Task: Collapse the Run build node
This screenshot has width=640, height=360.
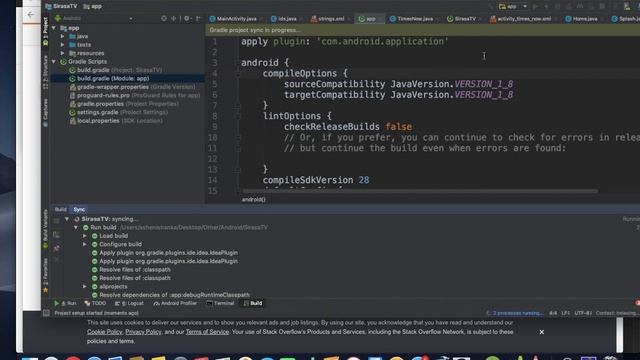Action: pos(76,227)
